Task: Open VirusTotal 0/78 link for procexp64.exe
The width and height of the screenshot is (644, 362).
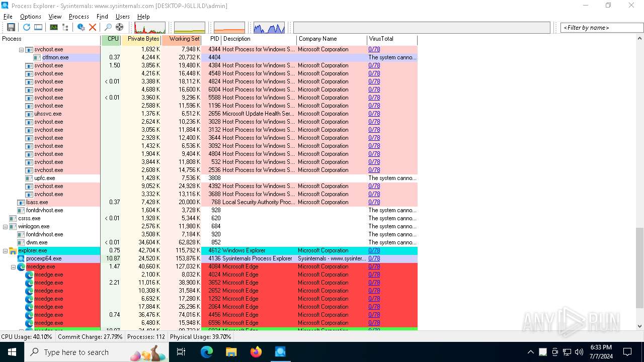Action: [374, 258]
